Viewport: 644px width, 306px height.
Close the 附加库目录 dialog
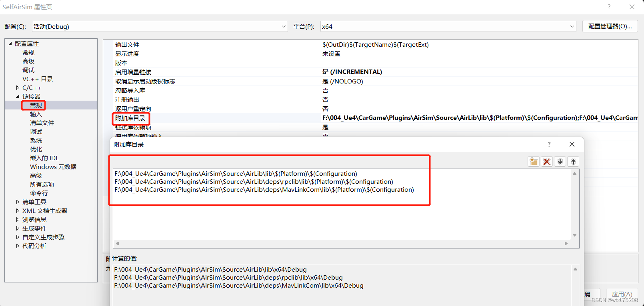click(572, 144)
